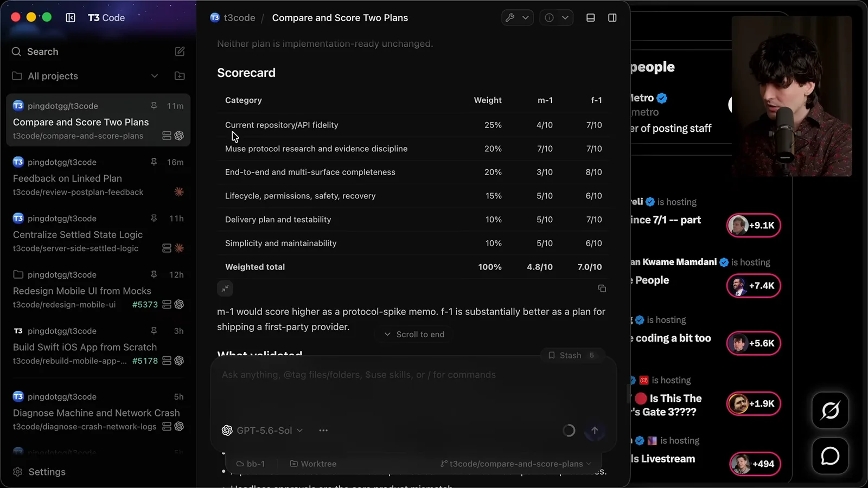Toggle pin on Centralize Settled State Logic thread
This screenshot has width=868, height=488.
(154, 218)
